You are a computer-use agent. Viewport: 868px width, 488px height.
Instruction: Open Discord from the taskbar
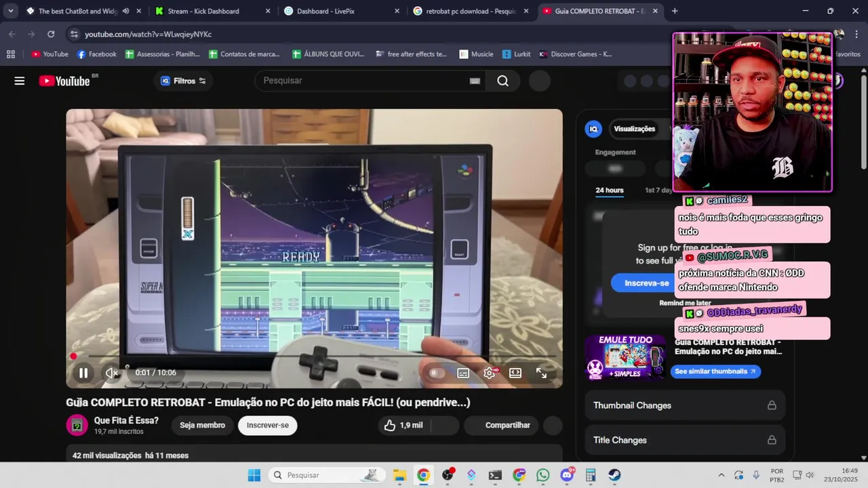click(x=567, y=475)
